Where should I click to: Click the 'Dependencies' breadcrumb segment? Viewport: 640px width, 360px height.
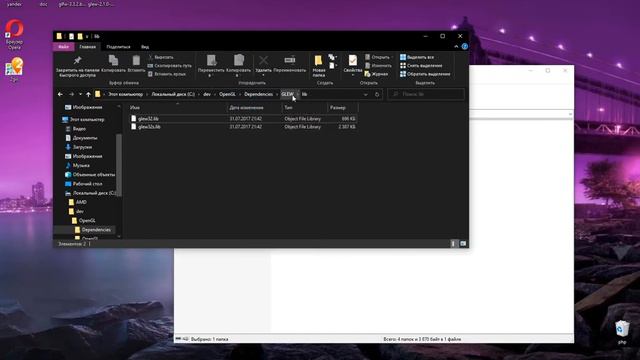[x=258, y=94]
